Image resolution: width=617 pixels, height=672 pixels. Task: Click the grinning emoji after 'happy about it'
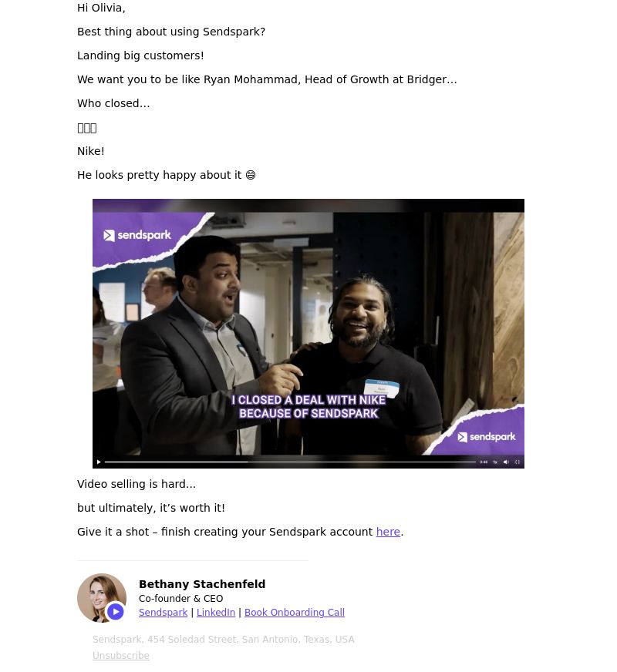tap(251, 175)
